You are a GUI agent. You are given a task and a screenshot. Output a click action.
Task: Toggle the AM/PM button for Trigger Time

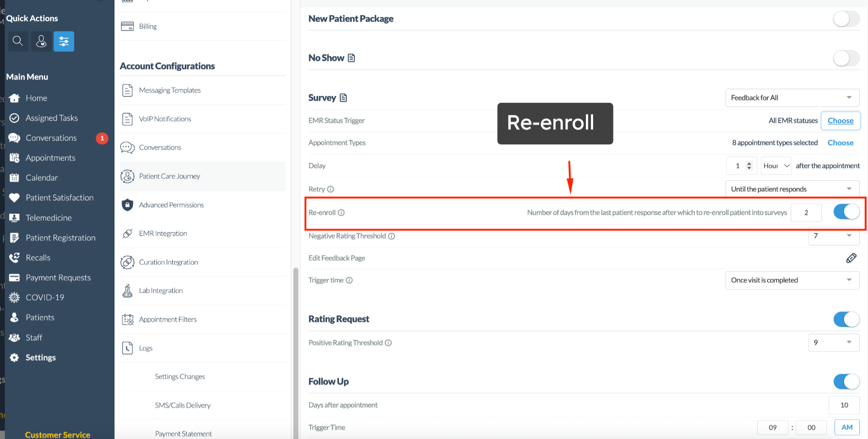click(847, 427)
